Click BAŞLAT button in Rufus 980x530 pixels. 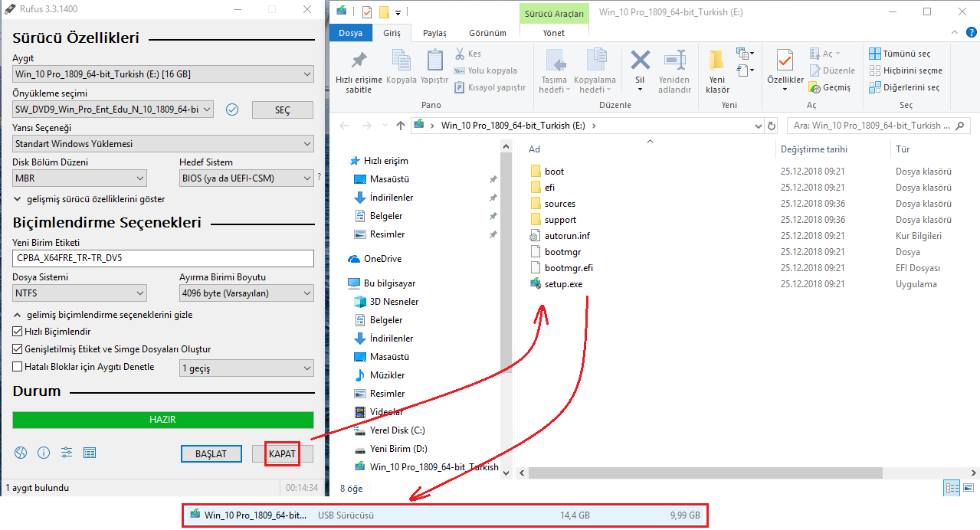(x=211, y=453)
